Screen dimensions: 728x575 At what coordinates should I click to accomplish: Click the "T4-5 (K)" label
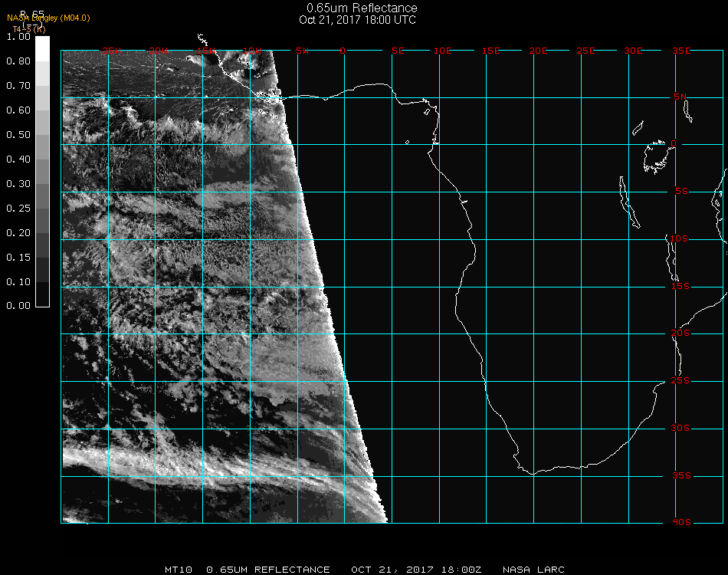tap(29, 29)
